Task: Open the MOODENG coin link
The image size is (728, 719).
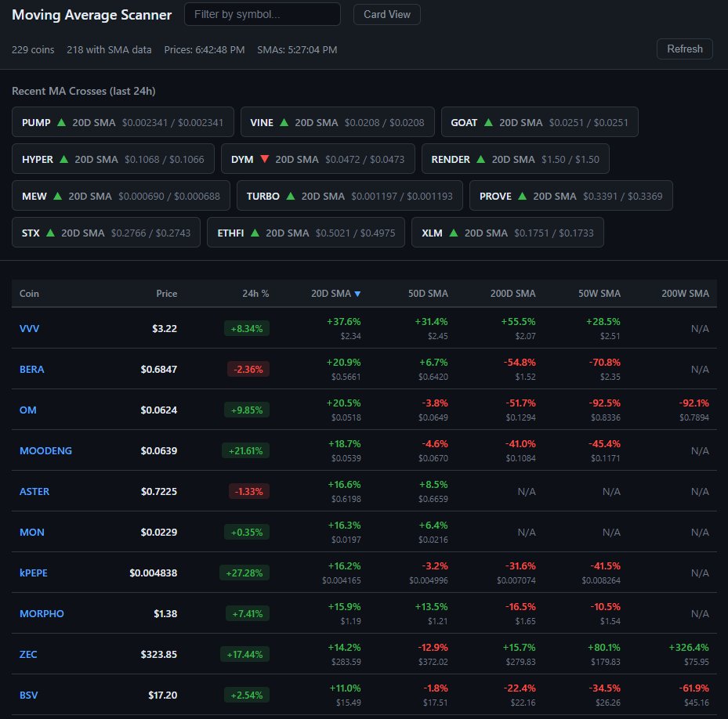Action: tap(45, 450)
